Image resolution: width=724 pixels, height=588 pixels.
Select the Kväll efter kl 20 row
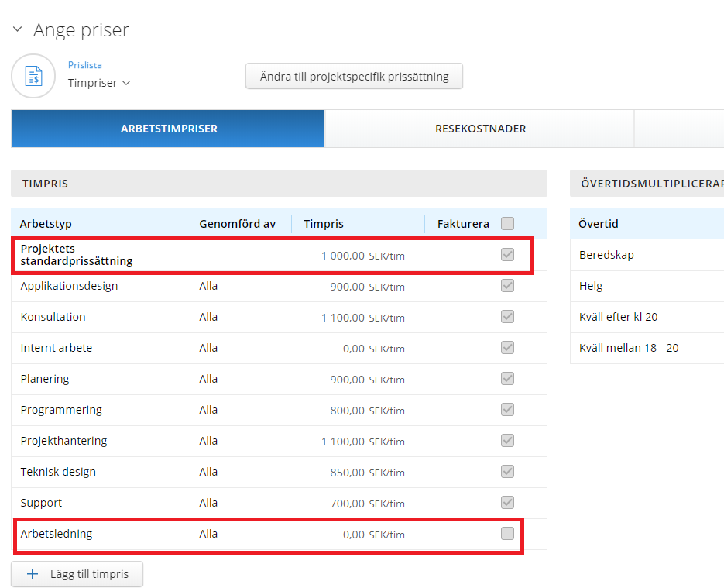[647, 316]
